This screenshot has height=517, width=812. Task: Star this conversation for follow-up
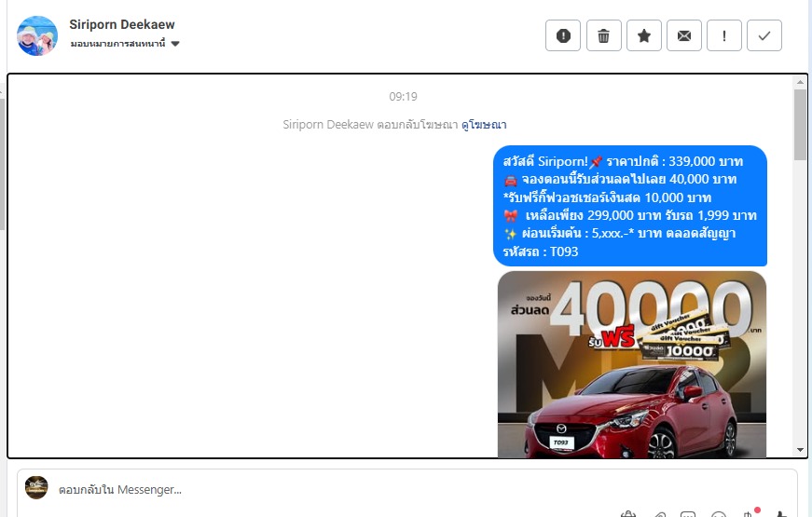tap(643, 35)
